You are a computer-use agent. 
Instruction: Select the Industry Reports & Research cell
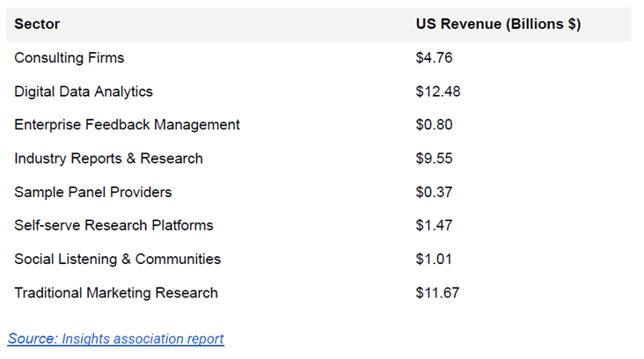108,158
